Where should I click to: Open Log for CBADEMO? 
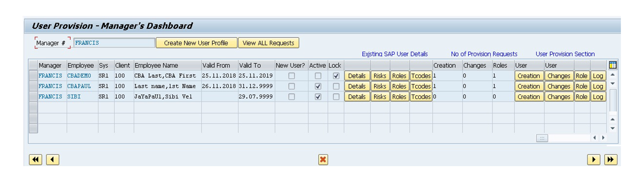(x=598, y=76)
